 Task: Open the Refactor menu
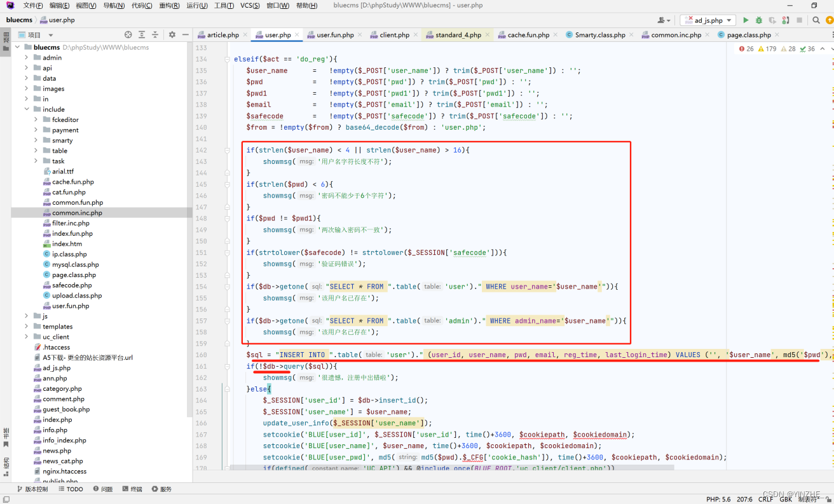tap(169, 6)
